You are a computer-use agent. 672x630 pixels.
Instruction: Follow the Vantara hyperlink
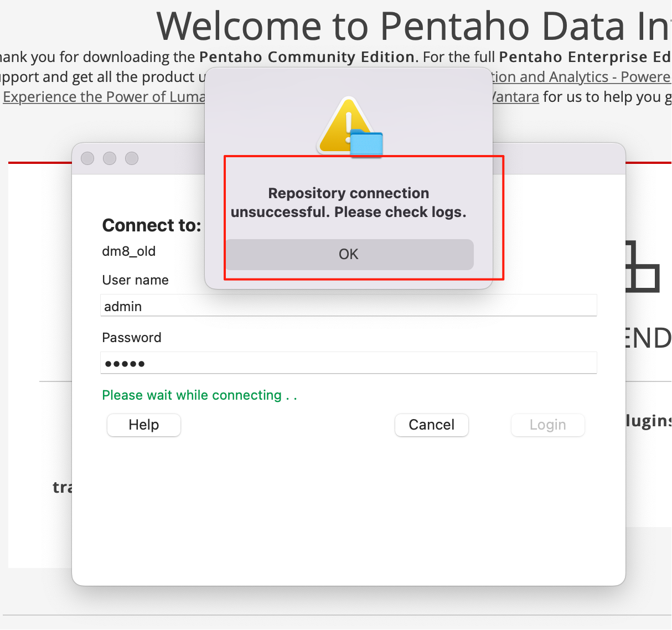[x=515, y=97]
